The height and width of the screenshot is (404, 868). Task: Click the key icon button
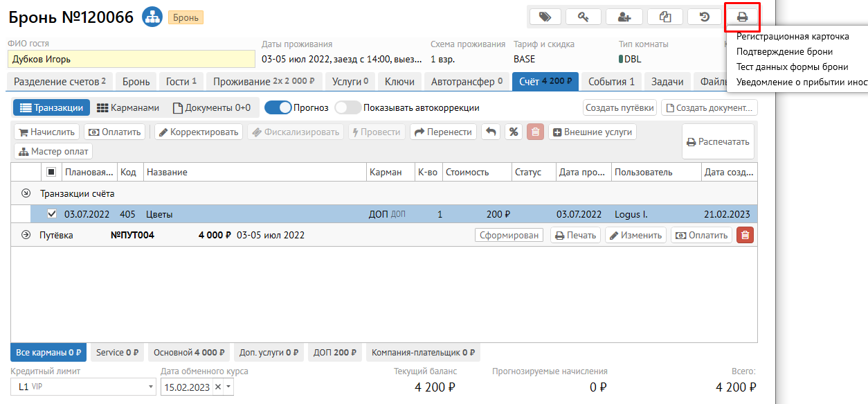584,17
